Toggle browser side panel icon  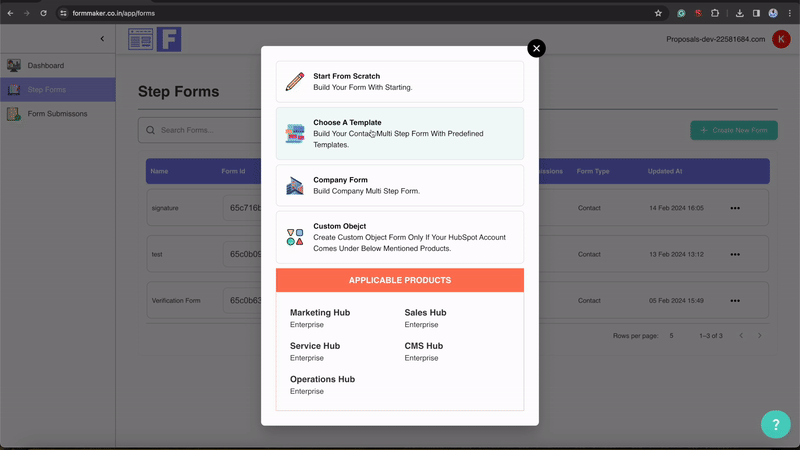coord(756,13)
